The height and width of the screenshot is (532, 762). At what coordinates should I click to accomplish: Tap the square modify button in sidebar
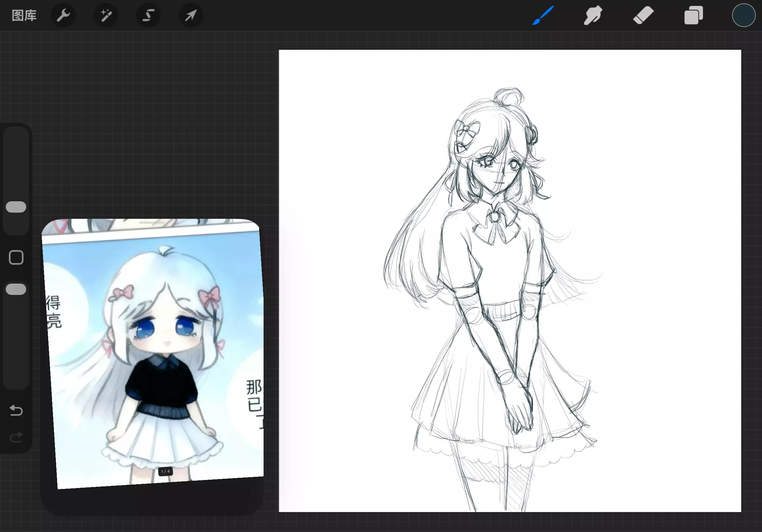(16, 257)
